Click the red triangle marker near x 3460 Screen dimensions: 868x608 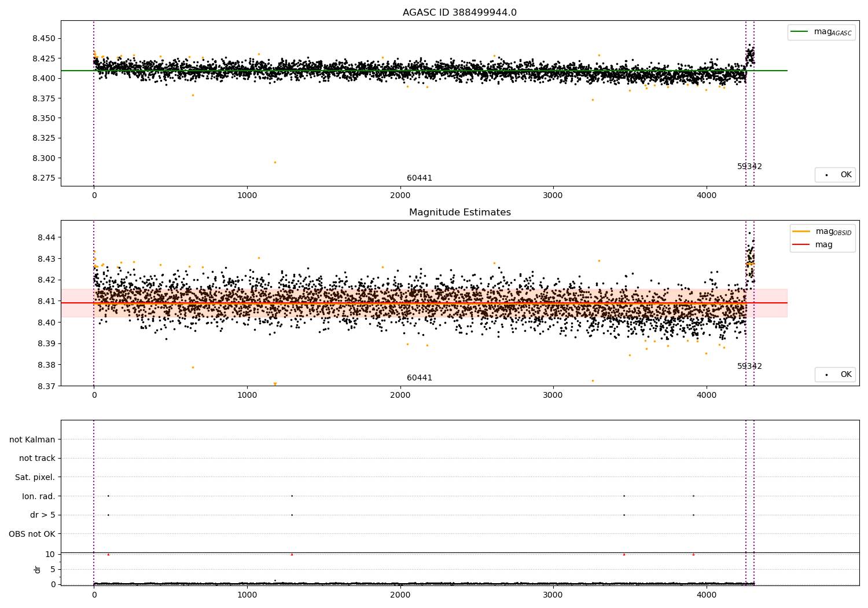click(624, 555)
